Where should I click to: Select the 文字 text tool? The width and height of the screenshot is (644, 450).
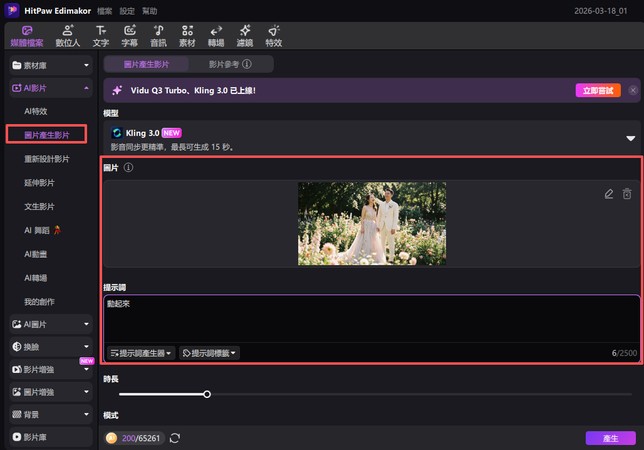101,36
